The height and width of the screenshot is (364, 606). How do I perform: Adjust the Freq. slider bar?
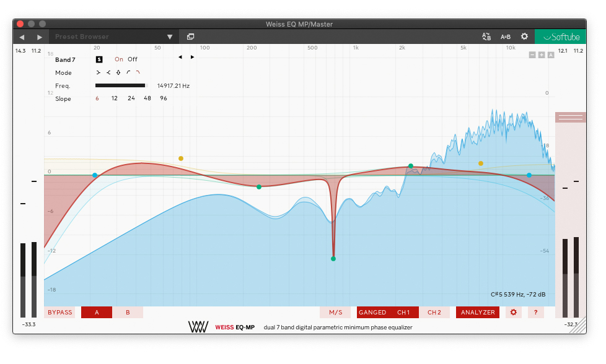pos(121,85)
